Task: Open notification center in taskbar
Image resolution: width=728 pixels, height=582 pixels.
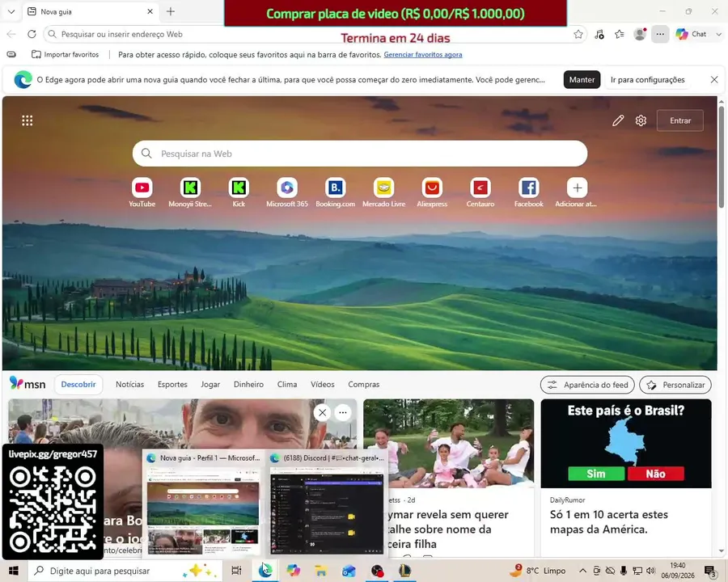Action: (x=710, y=571)
